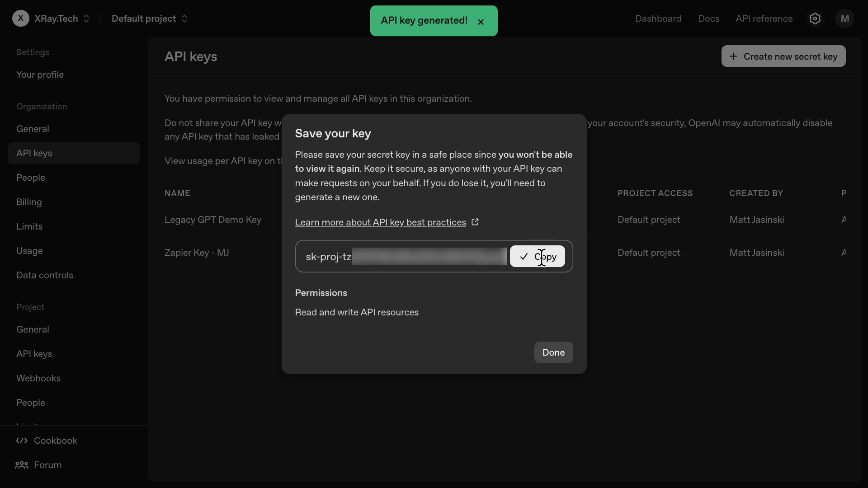The height and width of the screenshot is (488, 868).
Task: Open the settings gear in the top bar
Action: tap(815, 19)
